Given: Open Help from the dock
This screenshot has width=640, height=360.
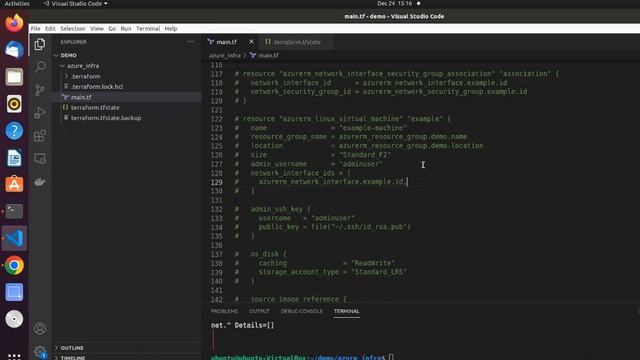Looking at the screenshot, I should [14, 131].
